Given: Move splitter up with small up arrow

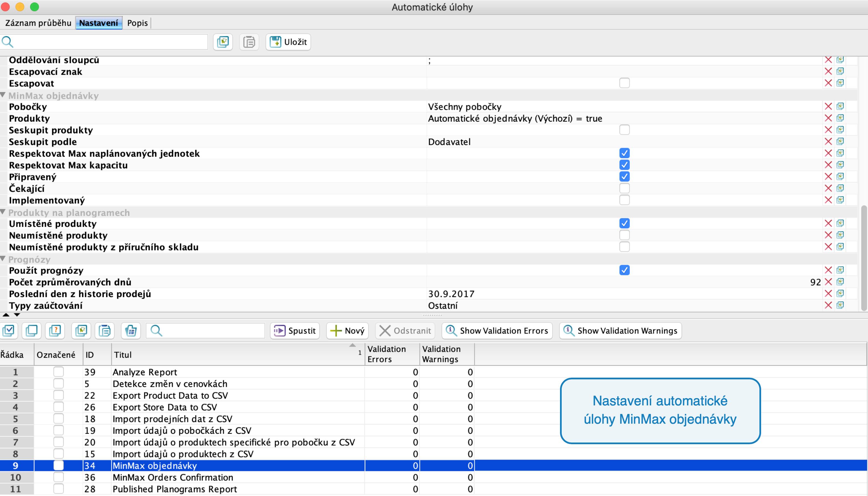Looking at the screenshot, I should coord(6,315).
